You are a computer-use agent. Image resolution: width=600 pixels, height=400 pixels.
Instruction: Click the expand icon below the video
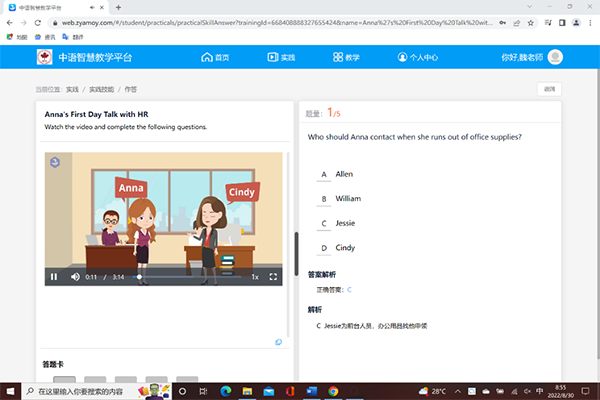pos(278,342)
